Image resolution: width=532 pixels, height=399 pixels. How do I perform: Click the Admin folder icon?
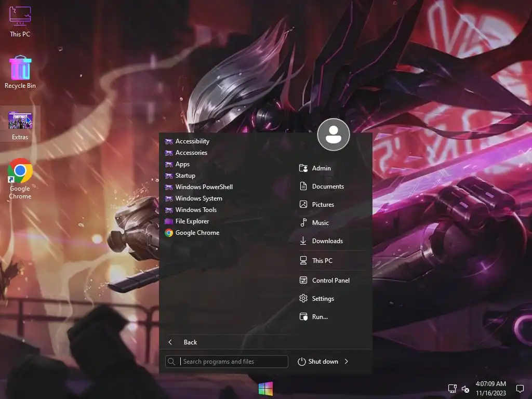303,168
